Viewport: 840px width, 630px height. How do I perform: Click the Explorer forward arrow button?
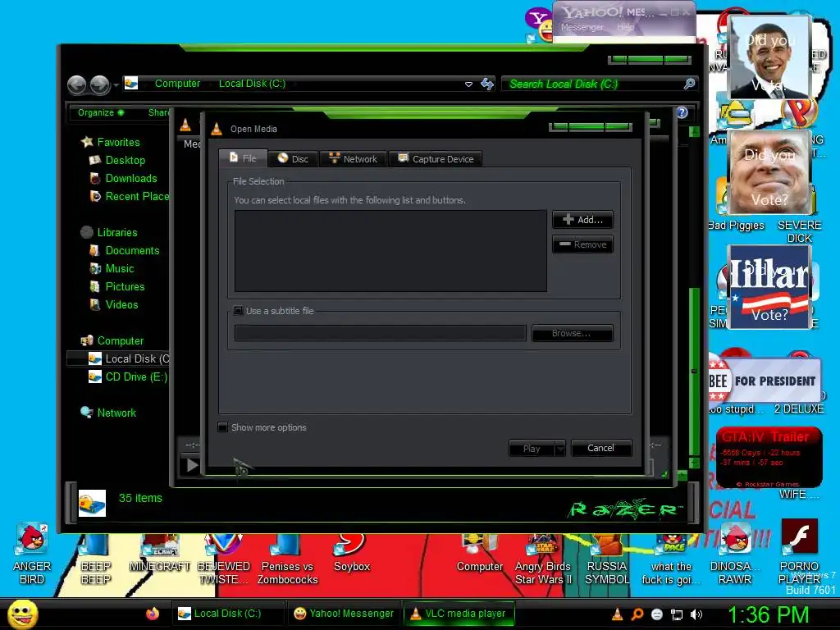click(x=100, y=84)
